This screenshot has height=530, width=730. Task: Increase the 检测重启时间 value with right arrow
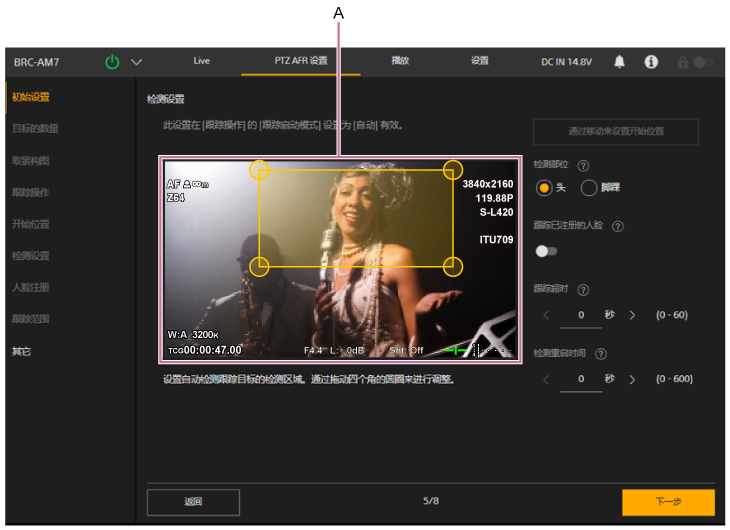pos(632,379)
